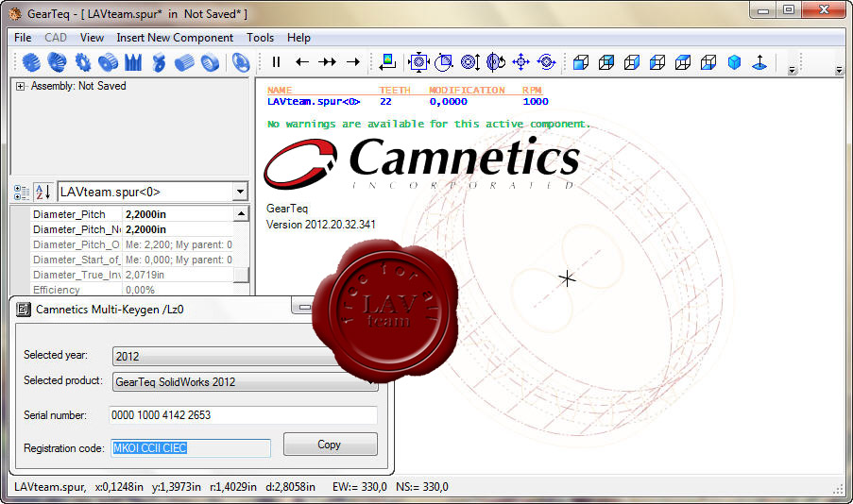Screen dimensions: 853x504
Task: Select the front face cube view
Action: (581, 62)
